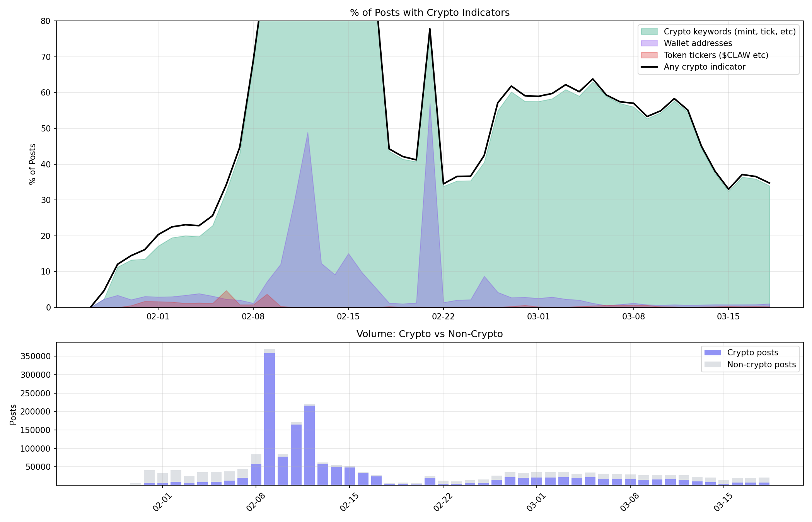Click the tallest bar in the volume chart
This screenshot has width=812, height=522.
tap(270, 418)
